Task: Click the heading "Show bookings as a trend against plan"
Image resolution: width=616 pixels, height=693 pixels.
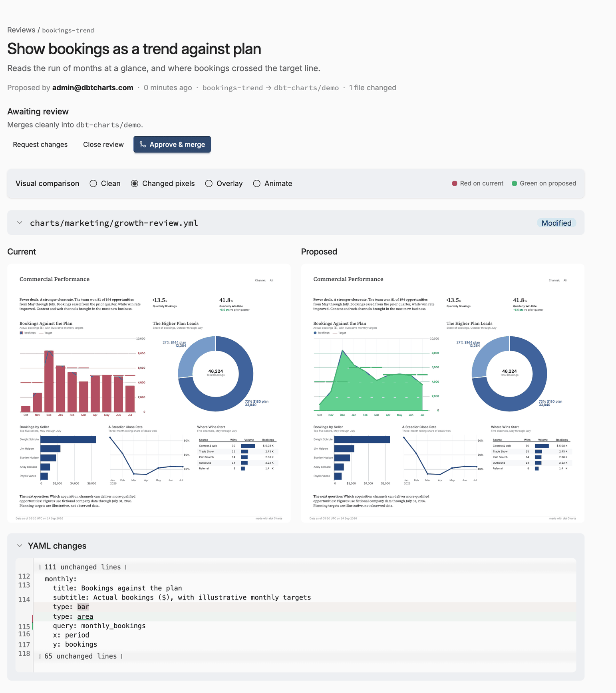Action: (x=134, y=49)
